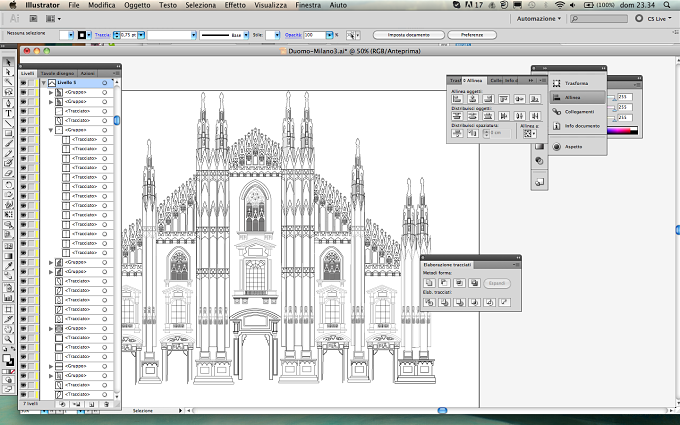Image resolution: width=680 pixels, height=425 pixels.
Task: Select the Selection arrow tool
Action: [8, 62]
